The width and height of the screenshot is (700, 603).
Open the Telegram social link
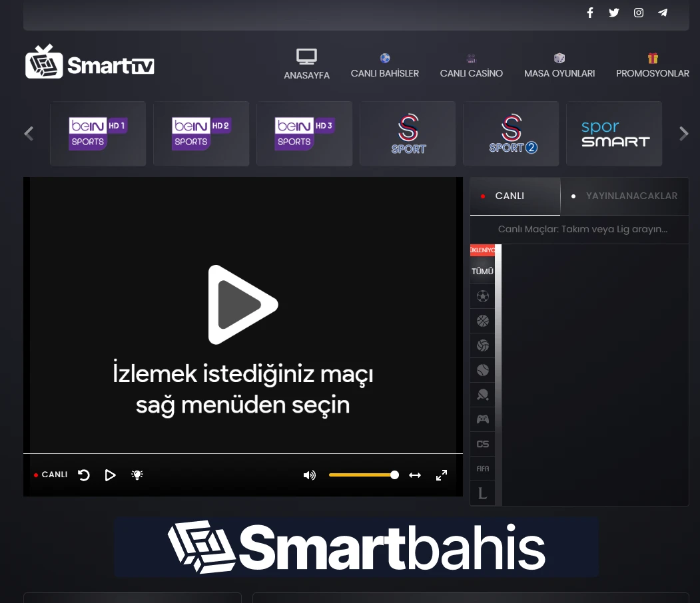coord(663,13)
